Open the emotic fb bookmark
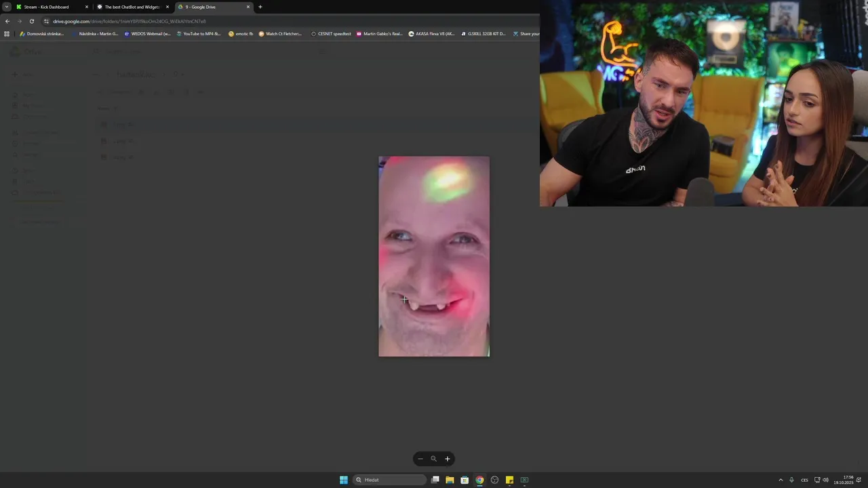 pyautogui.click(x=241, y=33)
